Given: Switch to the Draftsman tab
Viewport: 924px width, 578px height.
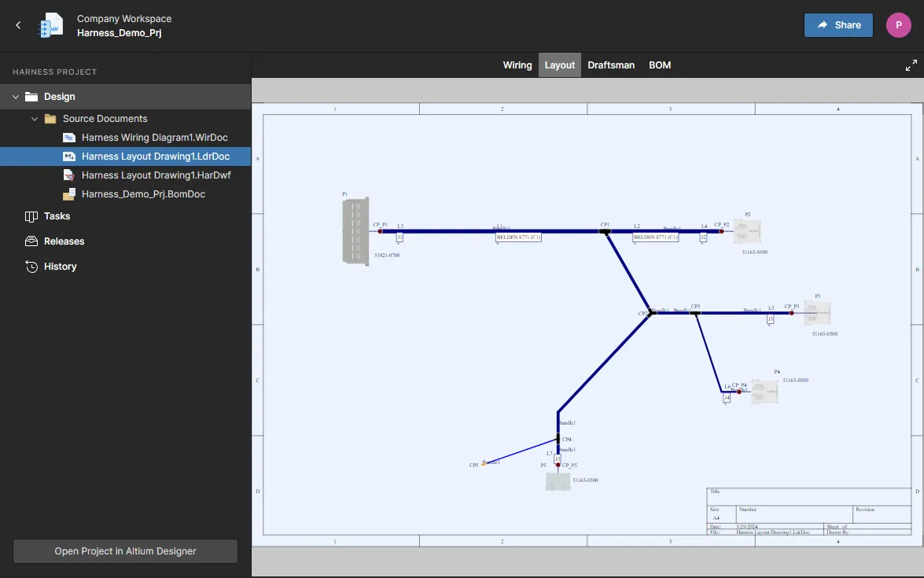Looking at the screenshot, I should point(611,65).
